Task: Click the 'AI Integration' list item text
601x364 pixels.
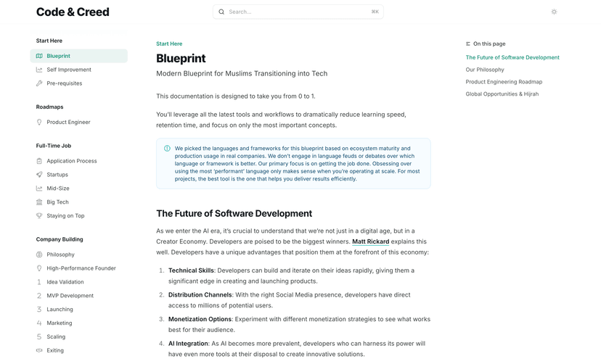Action: tap(188, 344)
